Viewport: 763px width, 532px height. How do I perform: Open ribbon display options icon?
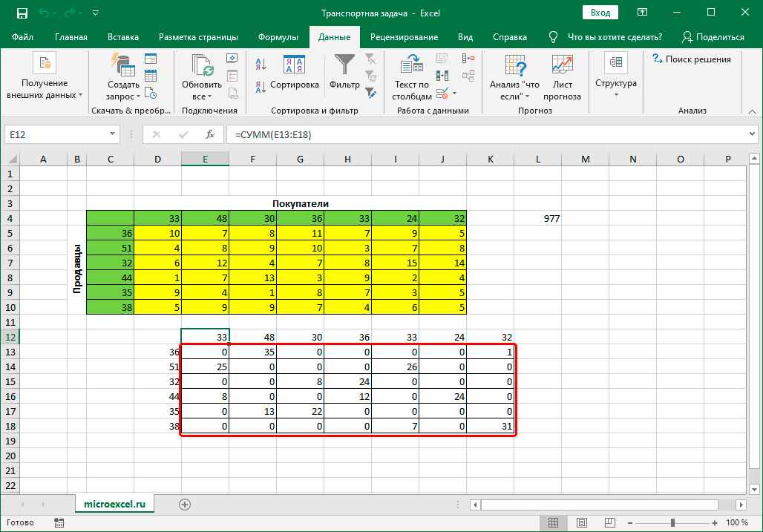642,13
